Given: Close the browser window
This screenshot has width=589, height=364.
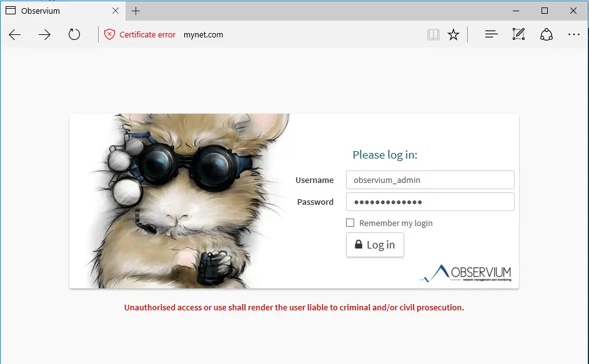Looking at the screenshot, I should pos(573,11).
